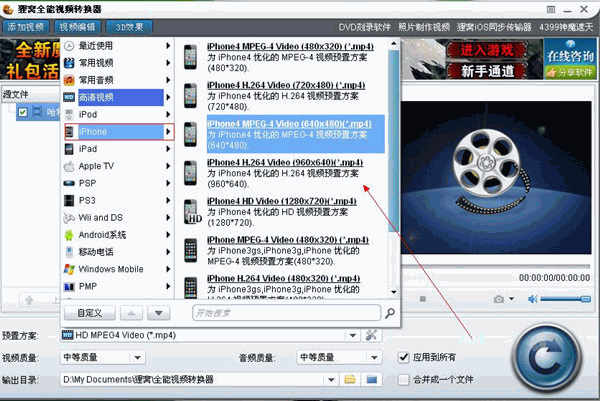Image resolution: width=600 pixels, height=401 pixels.
Task: Expand the PSP submenu arrow
Action: (x=168, y=183)
